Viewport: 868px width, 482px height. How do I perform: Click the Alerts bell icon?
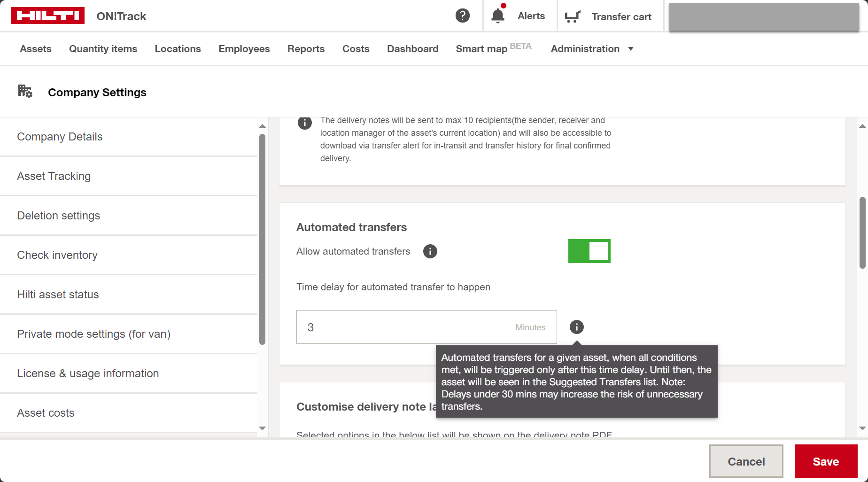(498, 16)
